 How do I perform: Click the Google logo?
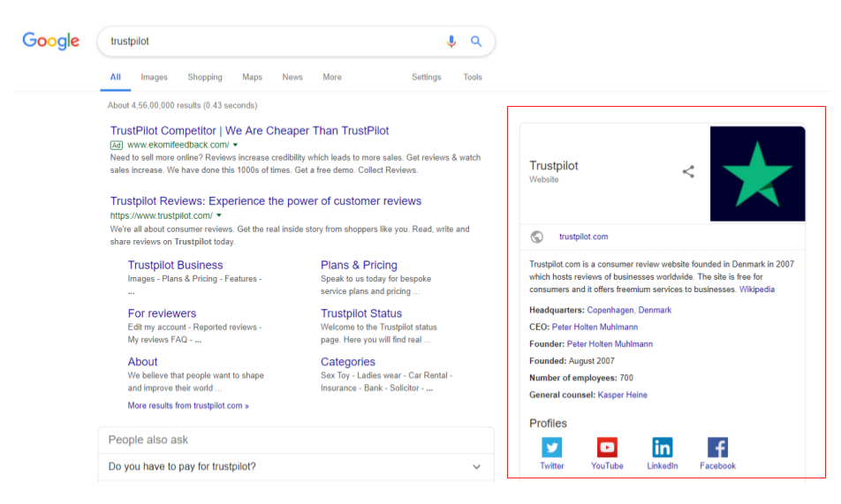51,41
